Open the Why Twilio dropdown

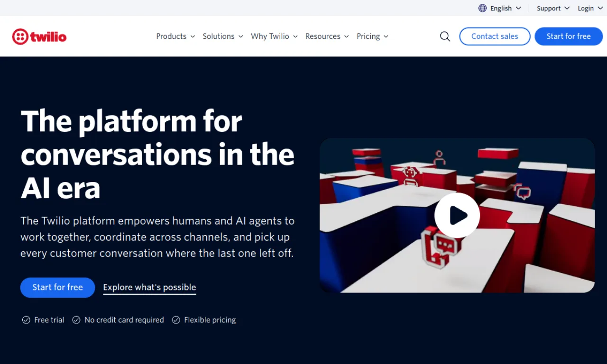click(274, 36)
